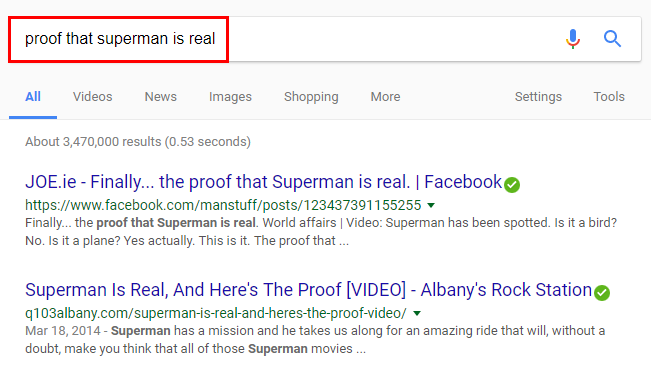Click green checkmark badge next to Facebook result

tap(512, 185)
